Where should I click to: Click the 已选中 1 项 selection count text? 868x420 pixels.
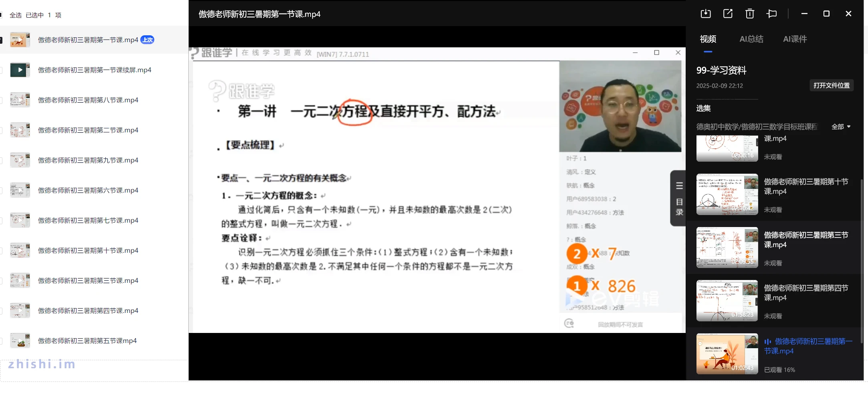[x=44, y=15]
